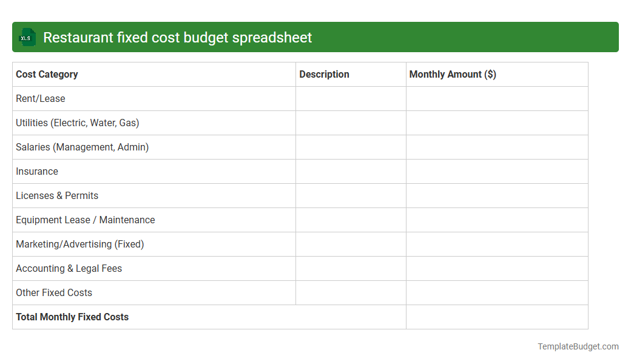Click the total amount cell at bottom
The height and width of the screenshot is (364, 631).
[497, 317]
